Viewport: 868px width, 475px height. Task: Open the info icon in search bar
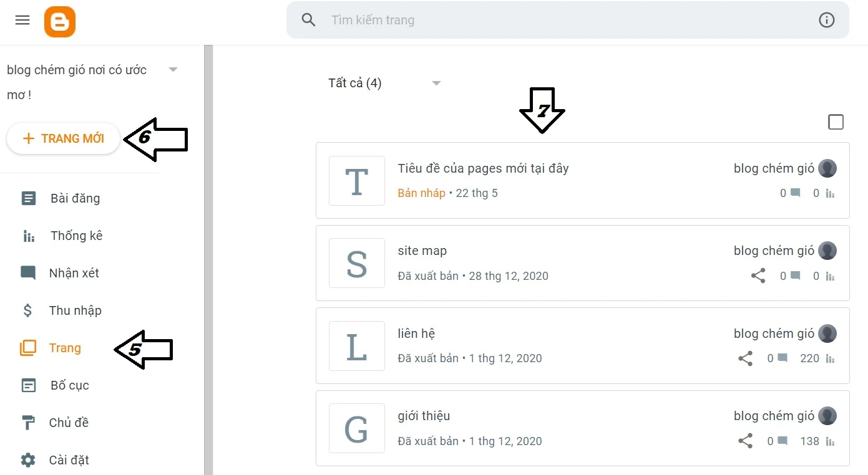[826, 20]
